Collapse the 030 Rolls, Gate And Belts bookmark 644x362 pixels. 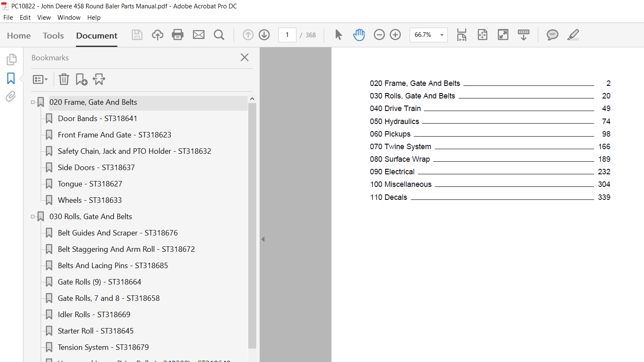pyautogui.click(x=33, y=217)
